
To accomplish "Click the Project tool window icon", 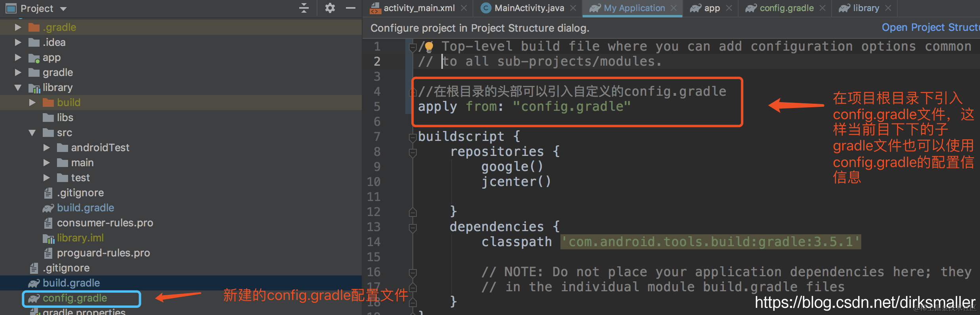I will click(x=11, y=8).
